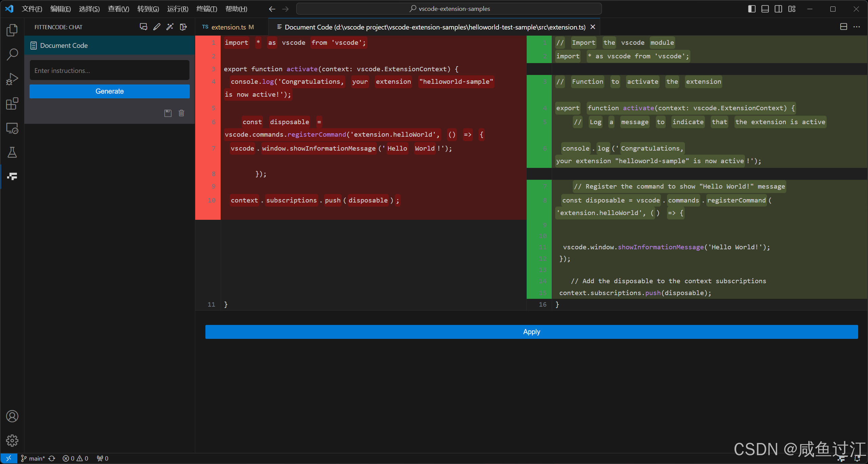Open the Run and Debug view
Image resolution: width=868 pixels, height=464 pixels.
pos(12,79)
